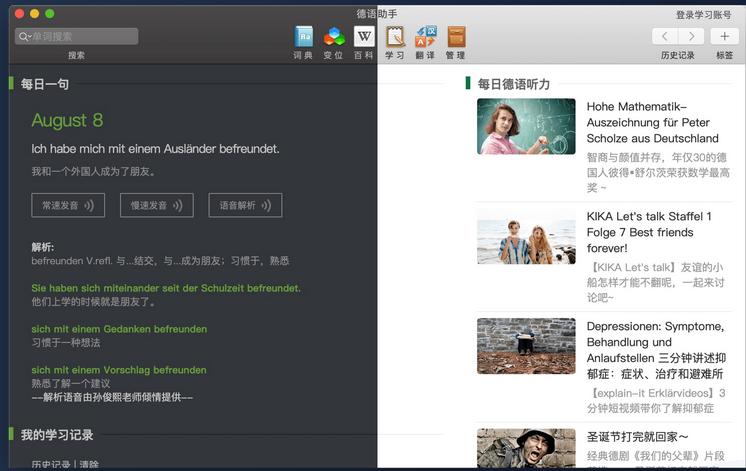
Task: Click 清除 to clear study history
Action: coord(88,464)
